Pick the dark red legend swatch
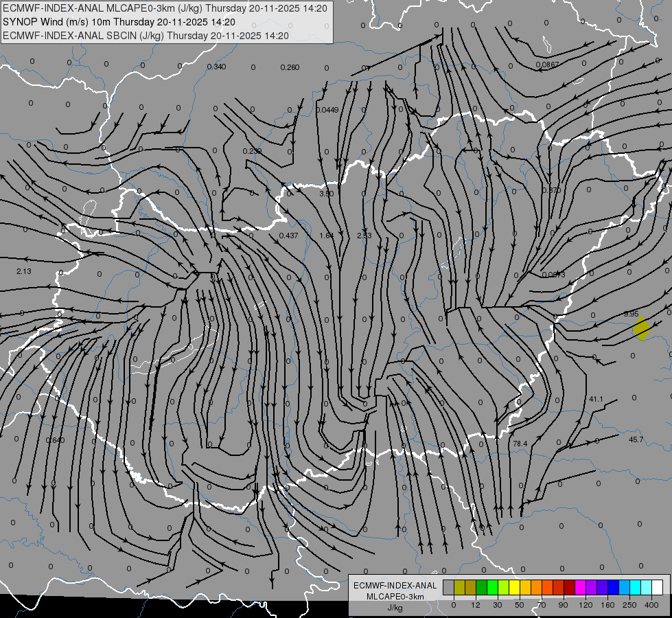The height and width of the screenshot is (618, 672). (x=569, y=587)
